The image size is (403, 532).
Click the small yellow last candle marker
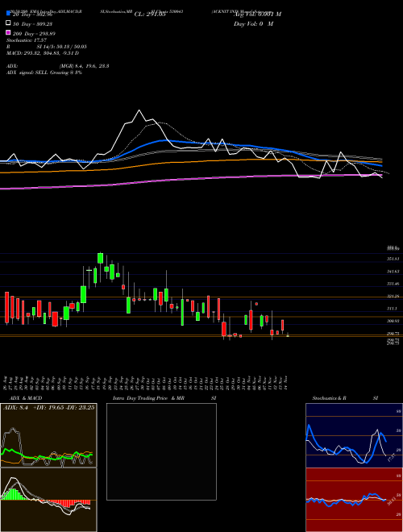288,335
